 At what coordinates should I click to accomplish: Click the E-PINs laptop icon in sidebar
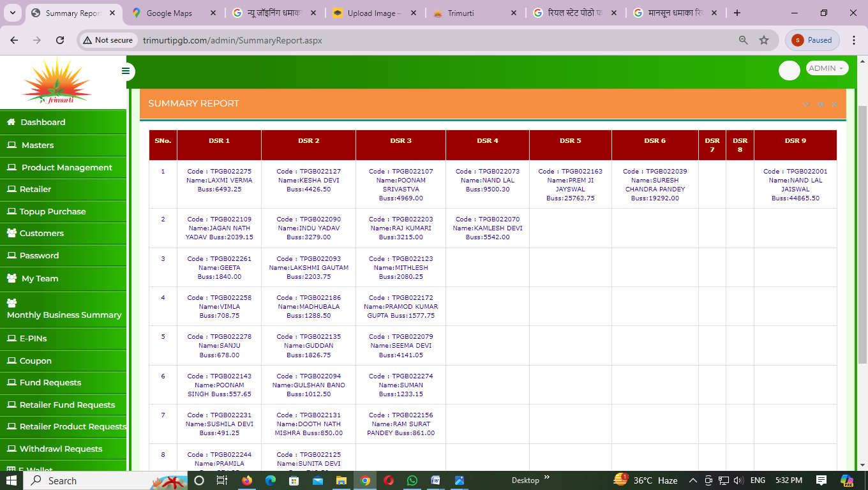[11, 339]
